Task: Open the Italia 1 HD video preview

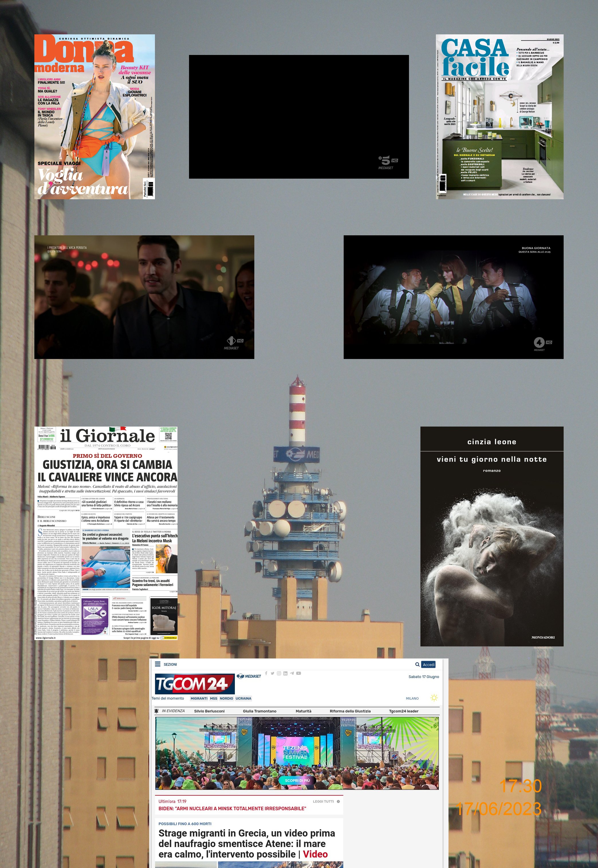Action: [x=144, y=297]
